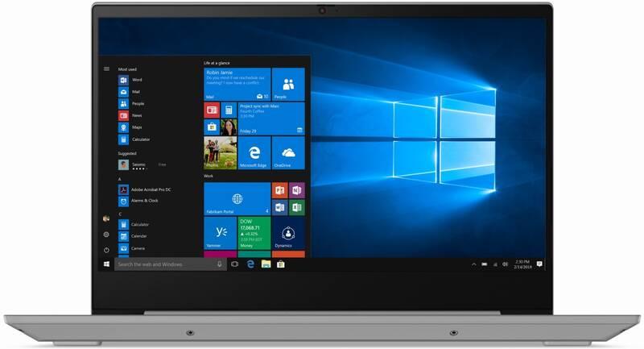Show hidden icons via the tray chevron
The height and width of the screenshot is (349, 644).
point(473,264)
